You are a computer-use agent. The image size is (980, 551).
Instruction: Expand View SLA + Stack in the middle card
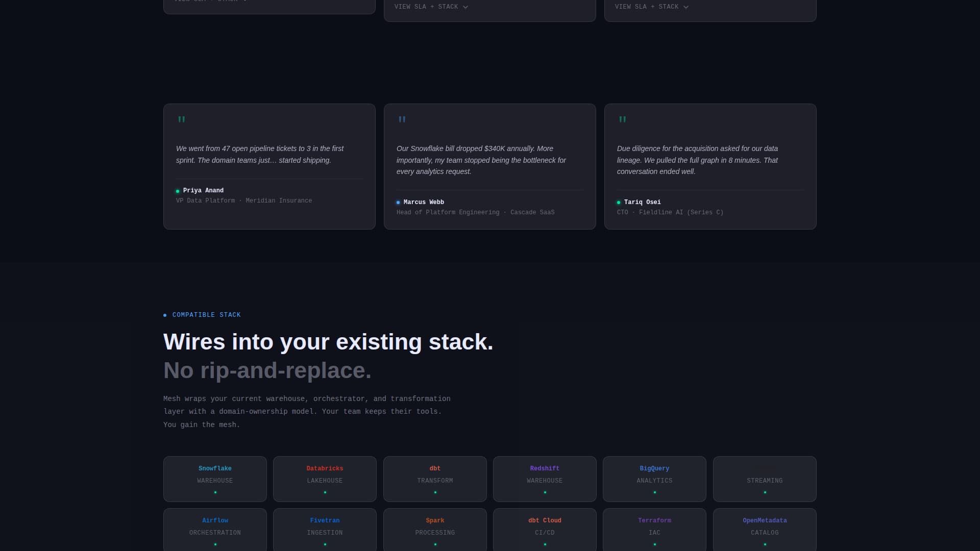coord(431,7)
